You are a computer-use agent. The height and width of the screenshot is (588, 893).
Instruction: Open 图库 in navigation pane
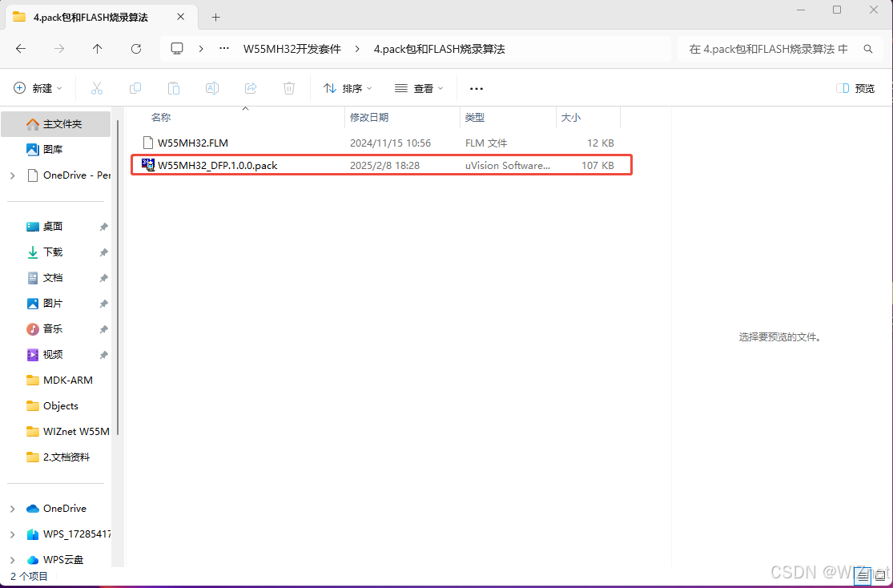click(x=44, y=149)
